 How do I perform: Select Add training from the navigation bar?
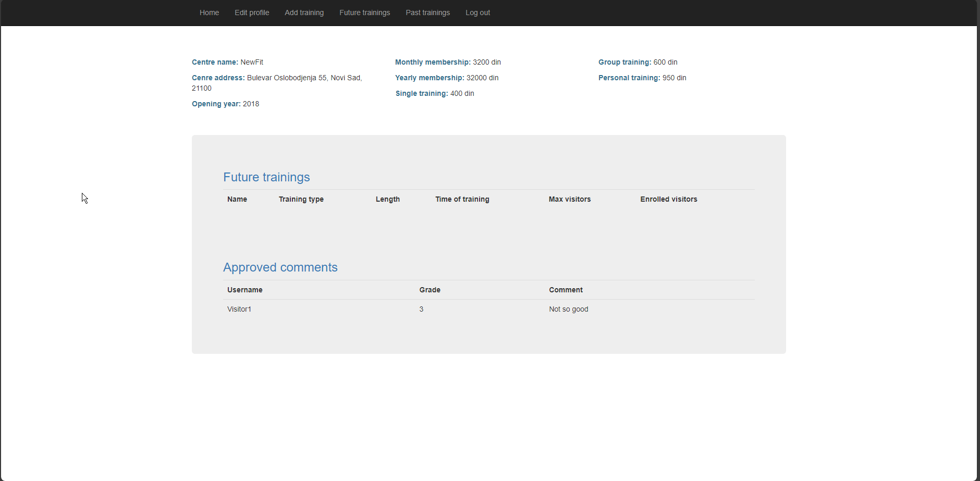[304, 13]
